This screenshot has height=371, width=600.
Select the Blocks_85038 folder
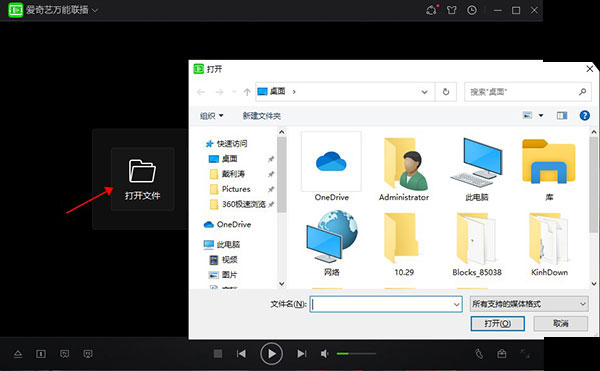477,244
